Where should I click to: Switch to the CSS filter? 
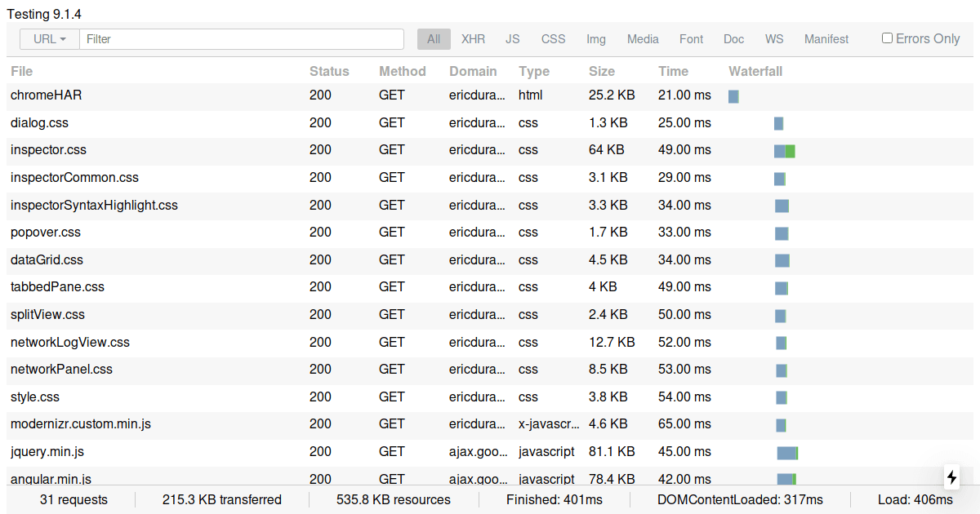[553, 39]
